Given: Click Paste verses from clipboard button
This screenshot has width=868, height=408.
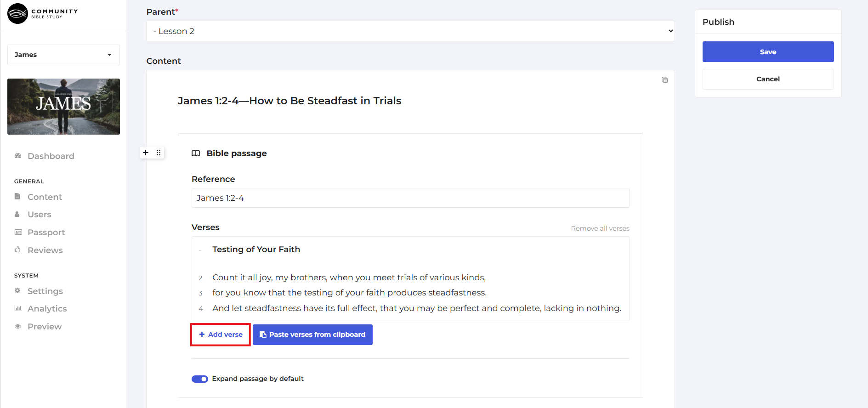Looking at the screenshot, I should point(312,334).
